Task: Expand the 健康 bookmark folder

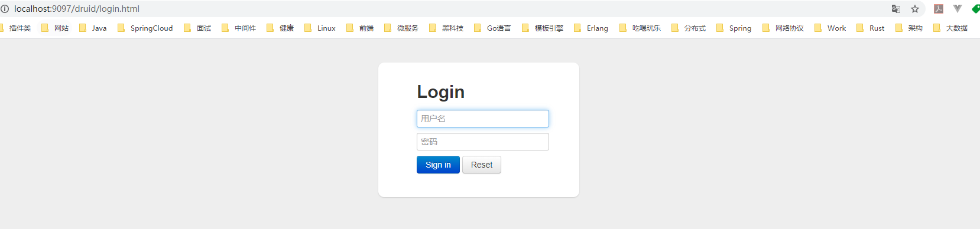Action: [x=280, y=28]
